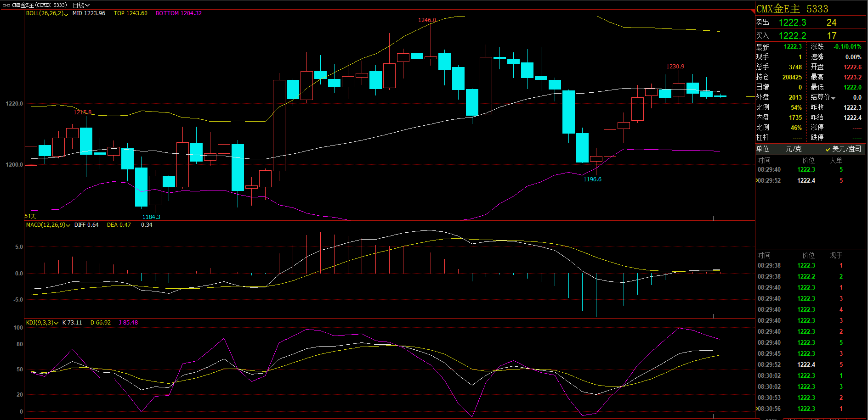Image resolution: width=868 pixels, height=420 pixels.
Task: Click the 现手 column header in tick list
Action: (x=836, y=255)
